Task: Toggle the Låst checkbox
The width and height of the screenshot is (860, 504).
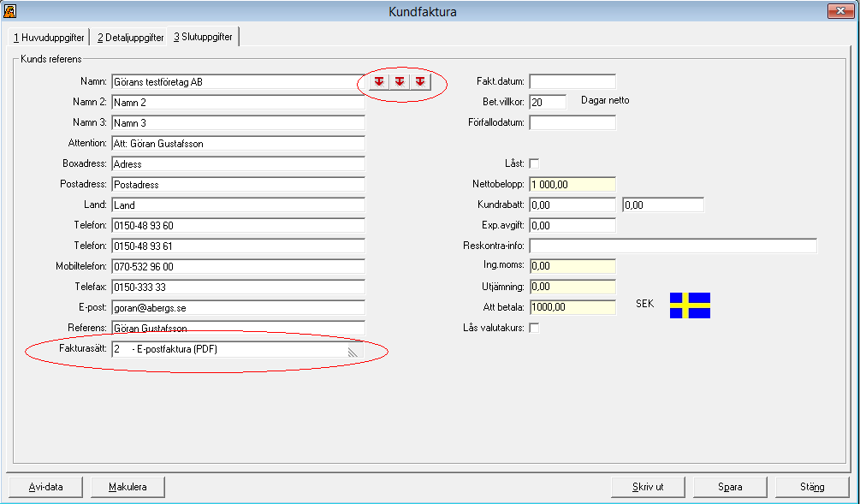Action: coord(534,163)
